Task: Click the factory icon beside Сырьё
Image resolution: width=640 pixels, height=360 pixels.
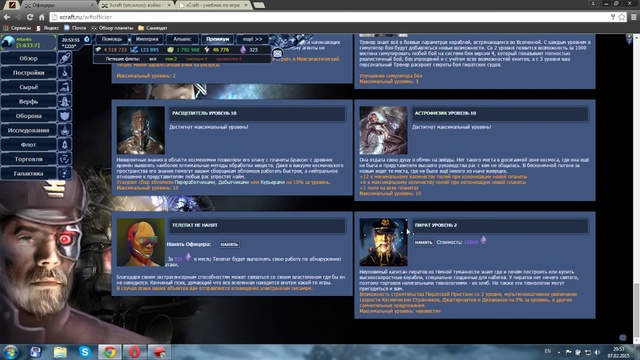Action: (x=64, y=87)
